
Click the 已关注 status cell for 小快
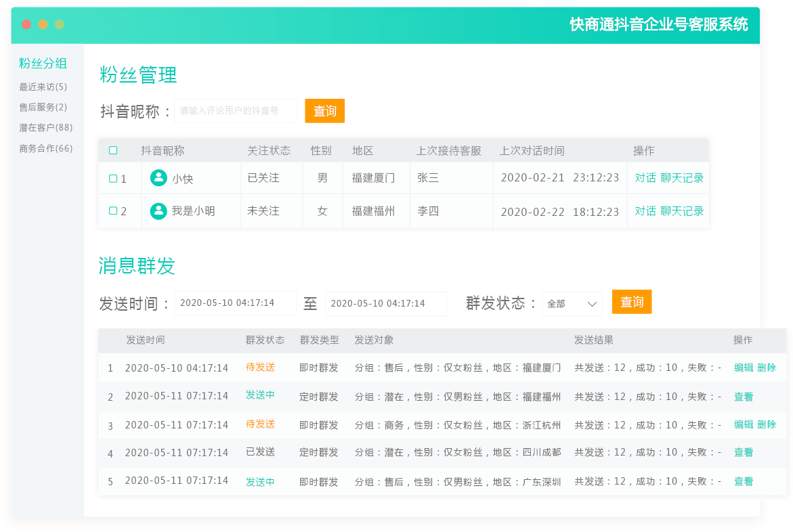(x=263, y=178)
